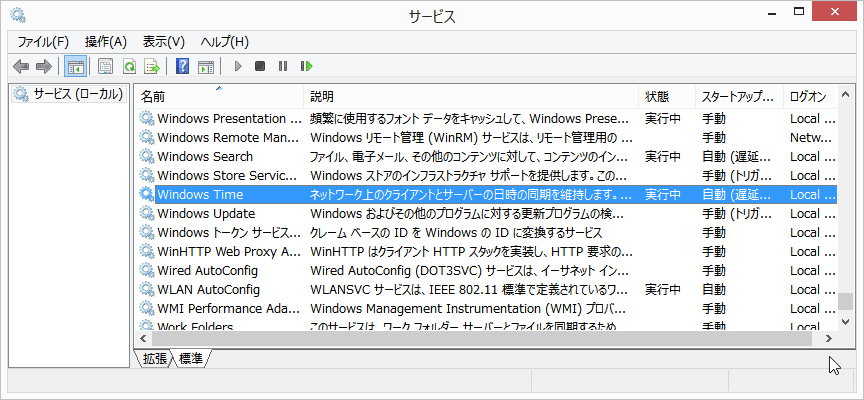
Task: Open the 操作(A) menu
Action: 106,42
